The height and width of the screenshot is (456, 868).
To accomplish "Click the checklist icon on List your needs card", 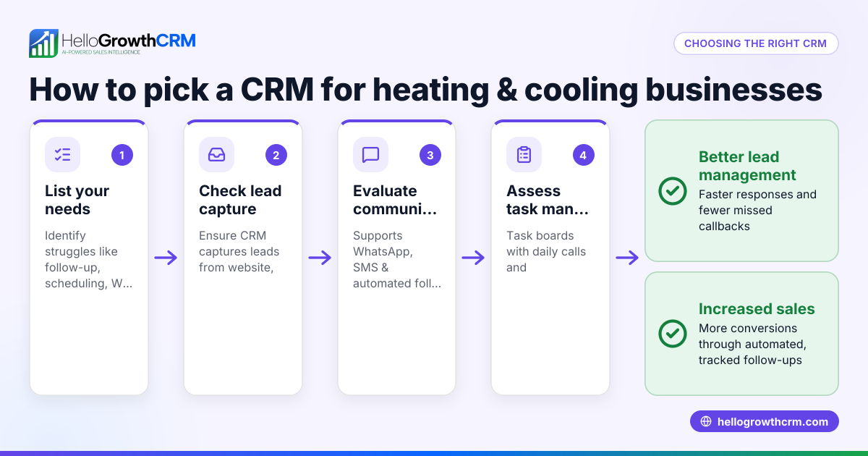I will point(62,155).
